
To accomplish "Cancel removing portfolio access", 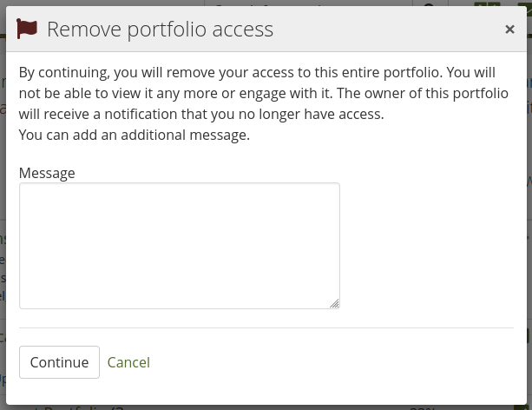I will (x=128, y=362).
